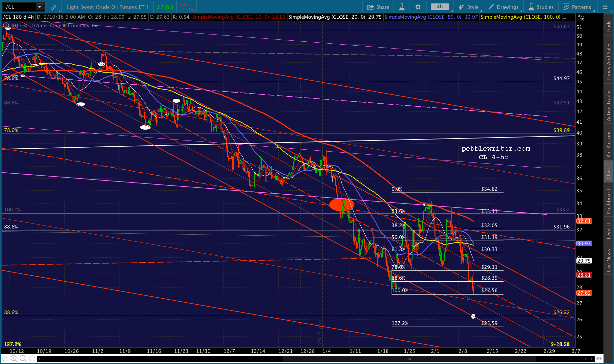Viewport: 614px width, 364px height.
Task: Click the blue SimpleMovingAvg (CLOSE, 50, 0) label
Action: click(423, 17)
